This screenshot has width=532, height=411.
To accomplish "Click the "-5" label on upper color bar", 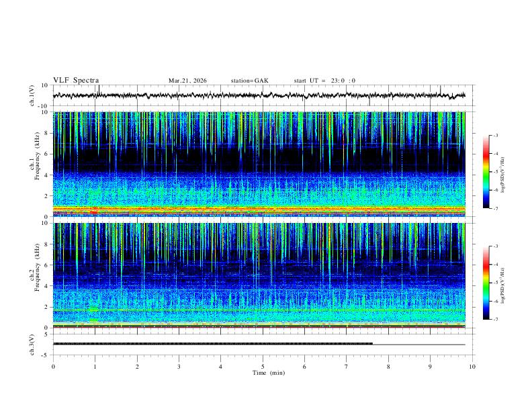I will (496, 172).
